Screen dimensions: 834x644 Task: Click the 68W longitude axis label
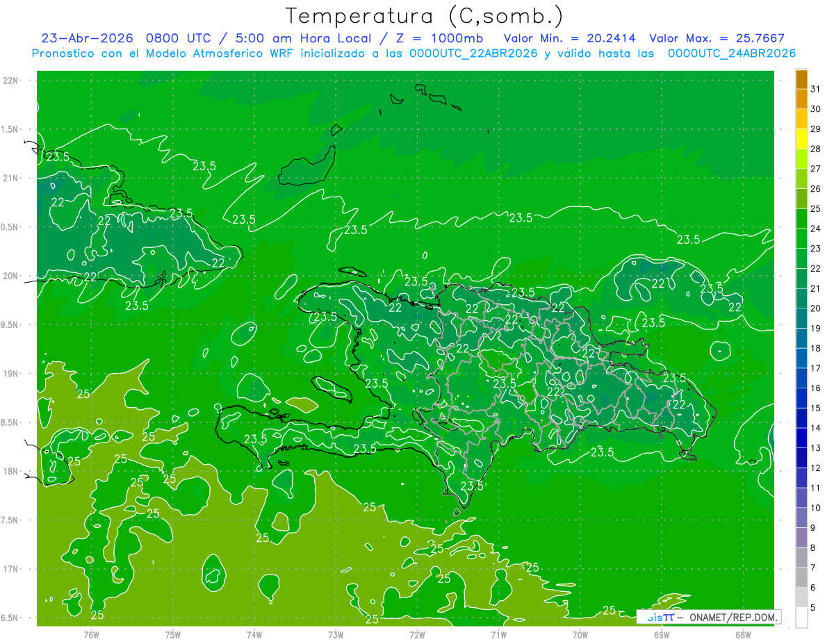[x=743, y=634]
